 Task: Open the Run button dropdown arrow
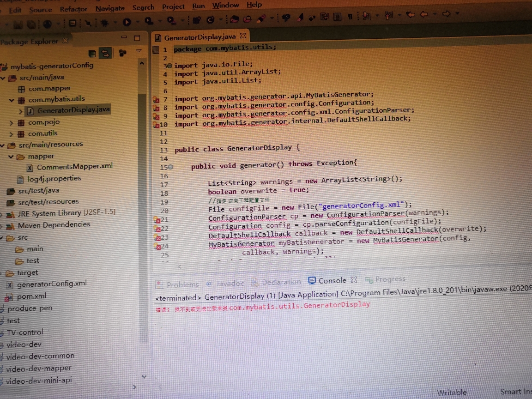tap(138, 22)
